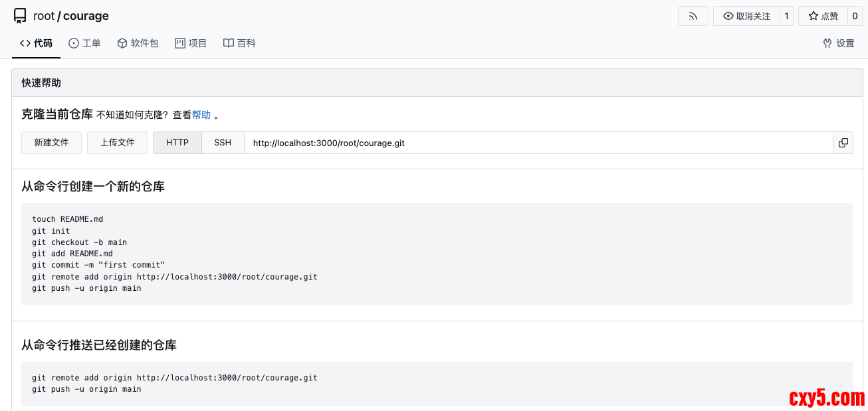
Task: Copy the clone URL with copy icon
Action: pyautogui.click(x=843, y=143)
